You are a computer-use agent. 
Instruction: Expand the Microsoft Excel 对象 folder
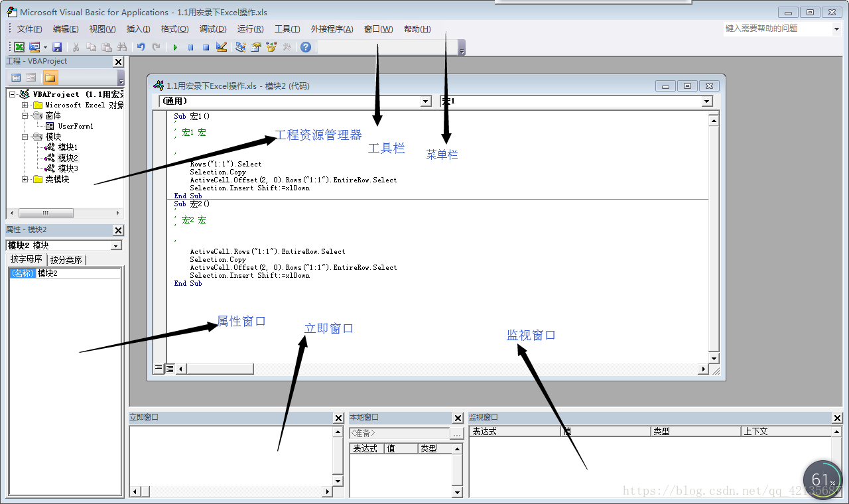pos(25,105)
